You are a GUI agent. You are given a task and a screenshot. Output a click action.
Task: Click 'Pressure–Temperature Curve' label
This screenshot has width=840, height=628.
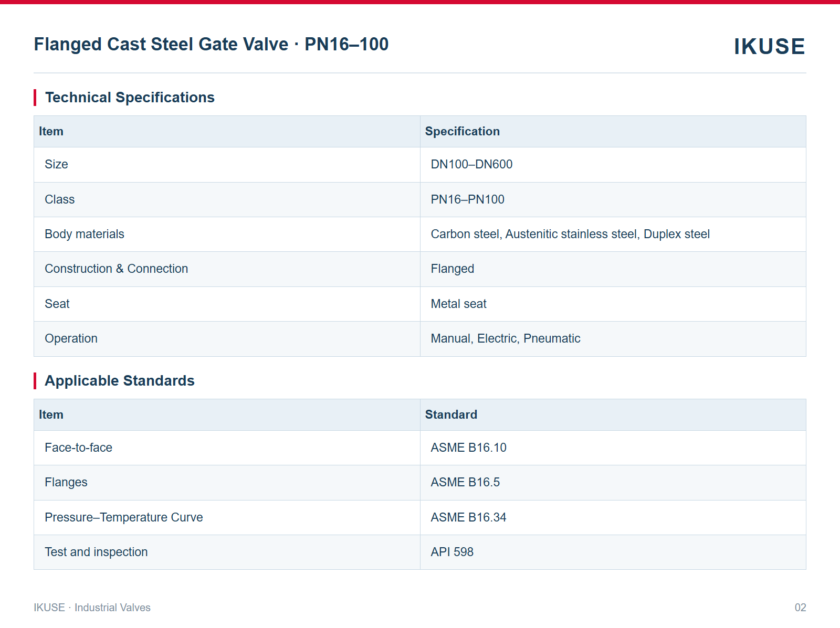click(124, 517)
